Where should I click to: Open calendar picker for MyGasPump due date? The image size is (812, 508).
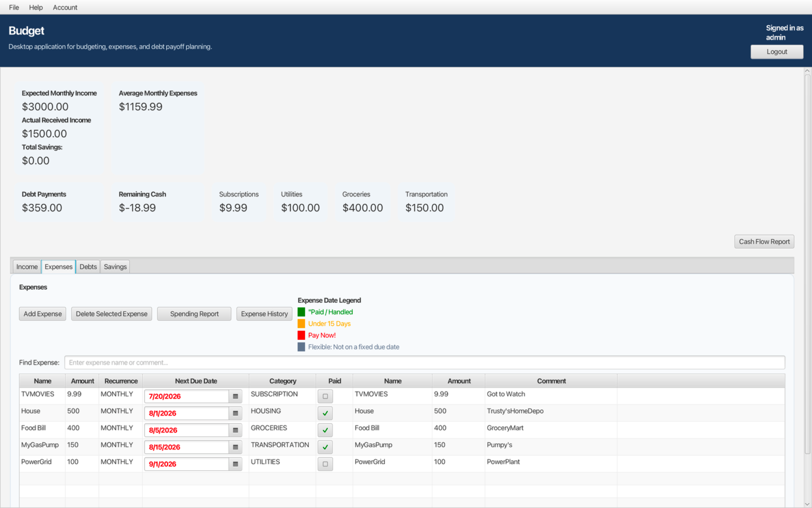tap(235, 447)
